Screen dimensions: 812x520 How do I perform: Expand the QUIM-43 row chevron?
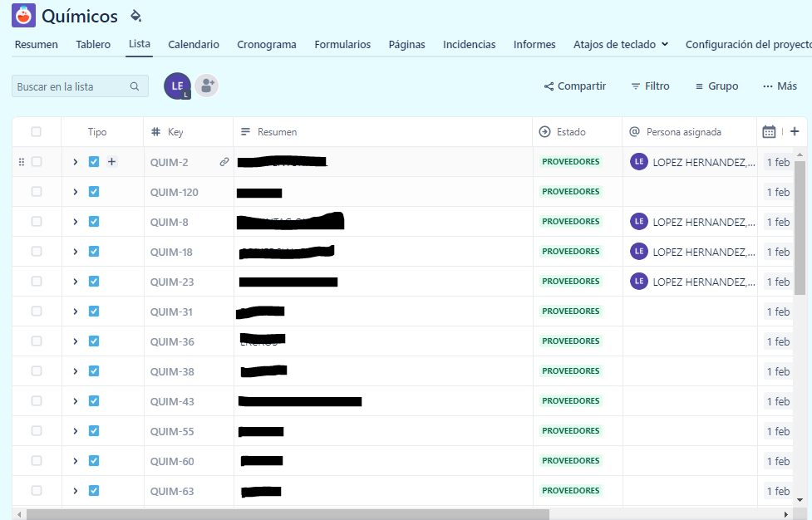click(x=75, y=401)
